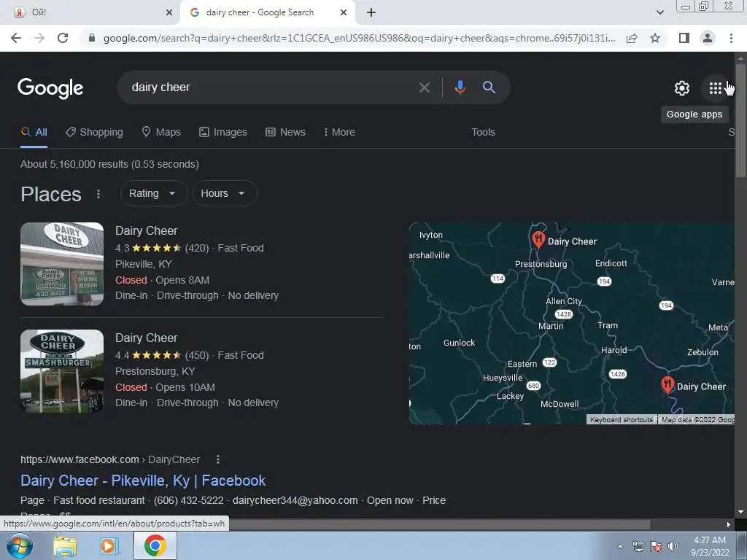The image size is (747, 560).
Task: Open the Hours filter dropdown
Action: (225, 193)
